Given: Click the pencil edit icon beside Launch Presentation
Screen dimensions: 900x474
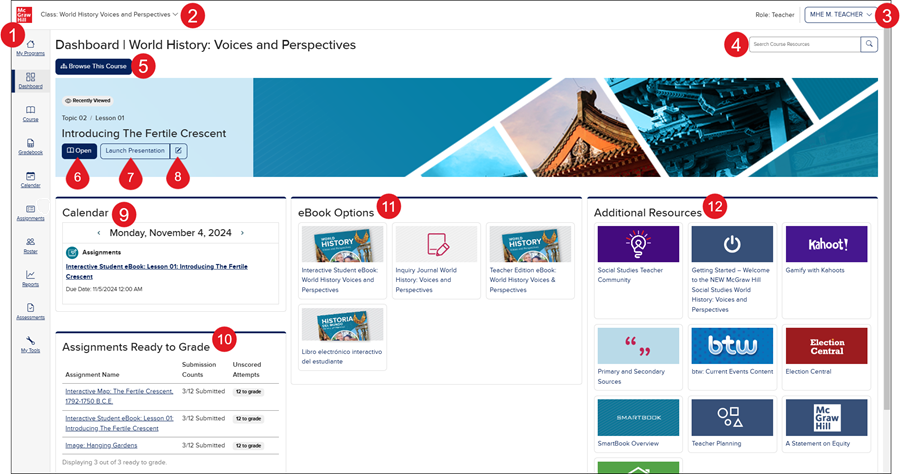Looking at the screenshot, I should pyautogui.click(x=178, y=151).
